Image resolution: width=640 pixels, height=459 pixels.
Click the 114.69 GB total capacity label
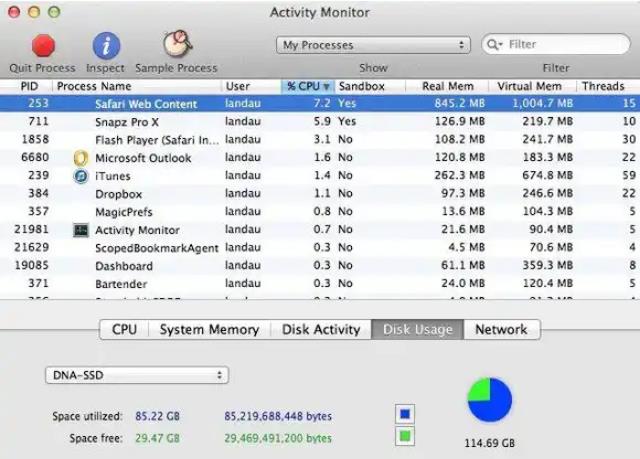click(x=489, y=443)
